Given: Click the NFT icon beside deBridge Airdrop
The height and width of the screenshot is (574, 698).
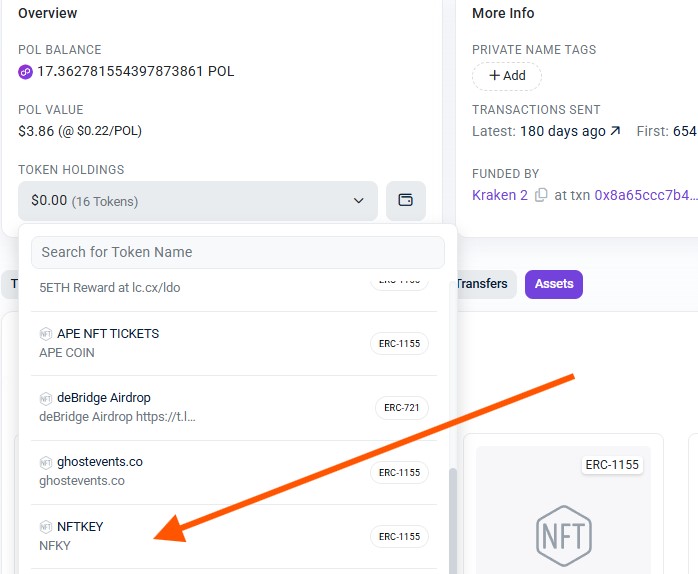Looking at the screenshot, I should [46, 398].
